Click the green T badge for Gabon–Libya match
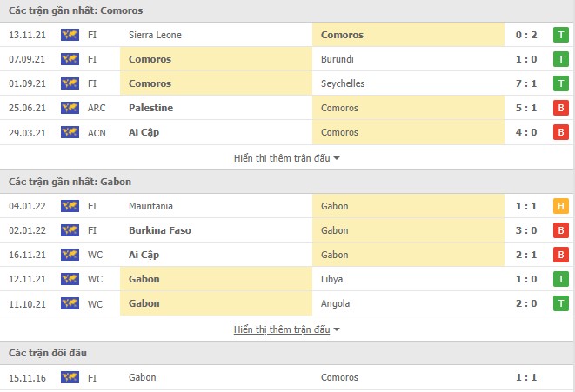575x392 pixels. (x=562, y=280)
